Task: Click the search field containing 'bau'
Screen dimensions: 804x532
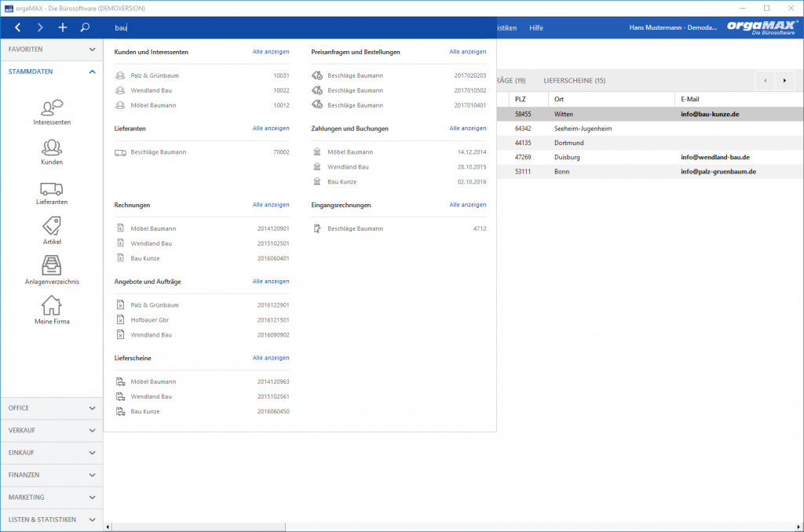Action: click(300, 27)
